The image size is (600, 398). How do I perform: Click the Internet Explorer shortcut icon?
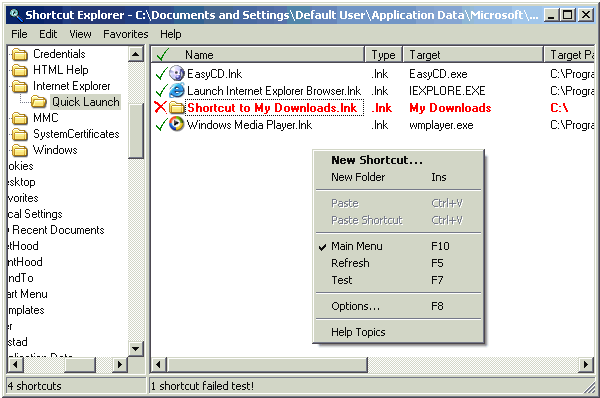click(176, 90)
